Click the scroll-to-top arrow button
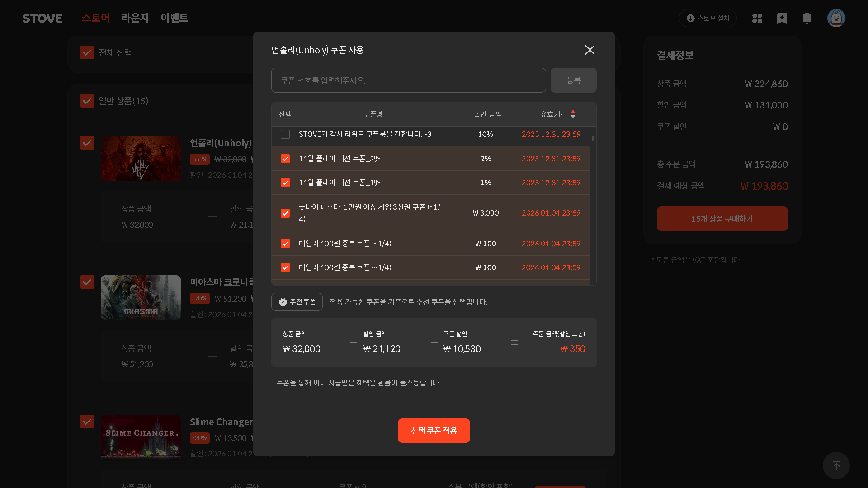The image size is (868, 488). (x=836, y=465)
